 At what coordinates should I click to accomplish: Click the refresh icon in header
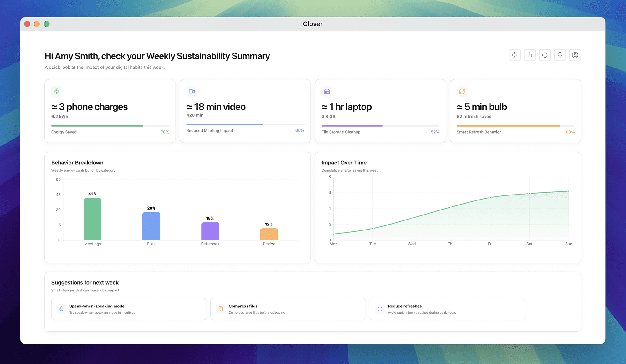coord(514,55)
